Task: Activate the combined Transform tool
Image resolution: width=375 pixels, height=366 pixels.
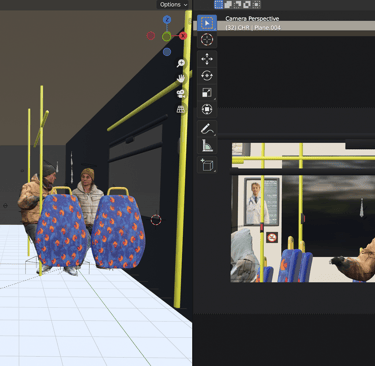Action: (x=207, y=109)
